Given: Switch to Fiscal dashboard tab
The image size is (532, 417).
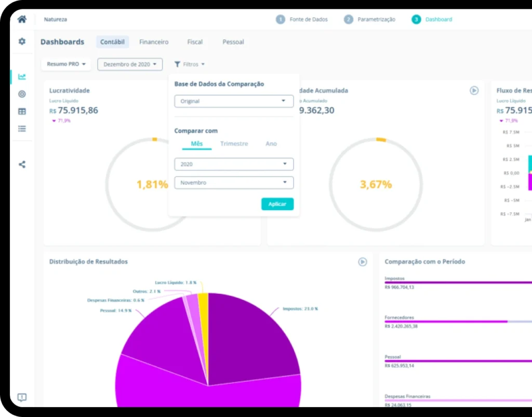Looking at the screenshot, I should (195, 42).
